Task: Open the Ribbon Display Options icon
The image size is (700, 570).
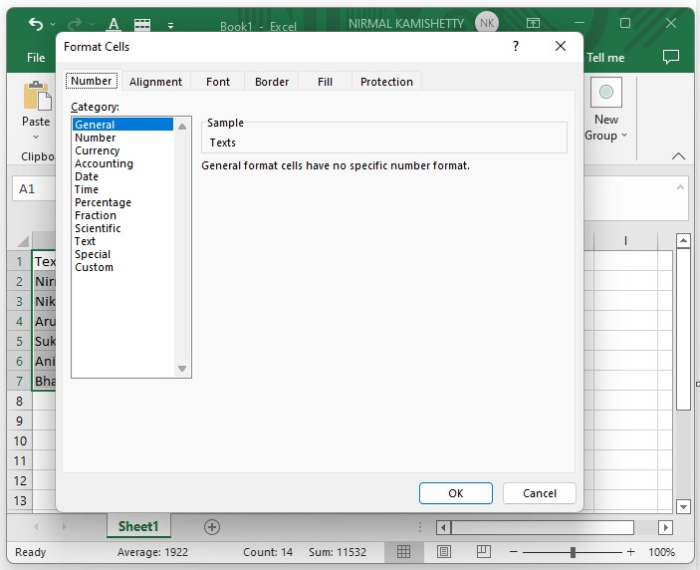Action: click(x=533, y=23)
